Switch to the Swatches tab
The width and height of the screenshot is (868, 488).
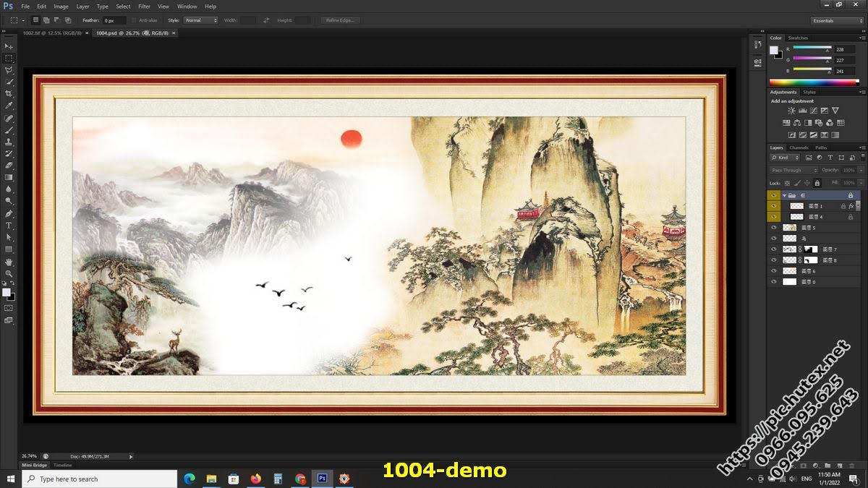(x=798, y=38)
